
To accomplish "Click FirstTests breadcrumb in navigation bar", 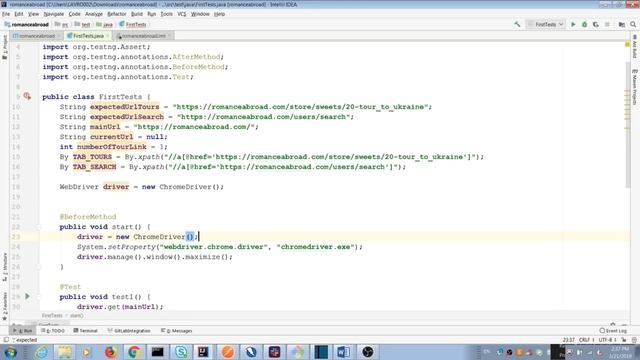I will (x=133, y=24).
